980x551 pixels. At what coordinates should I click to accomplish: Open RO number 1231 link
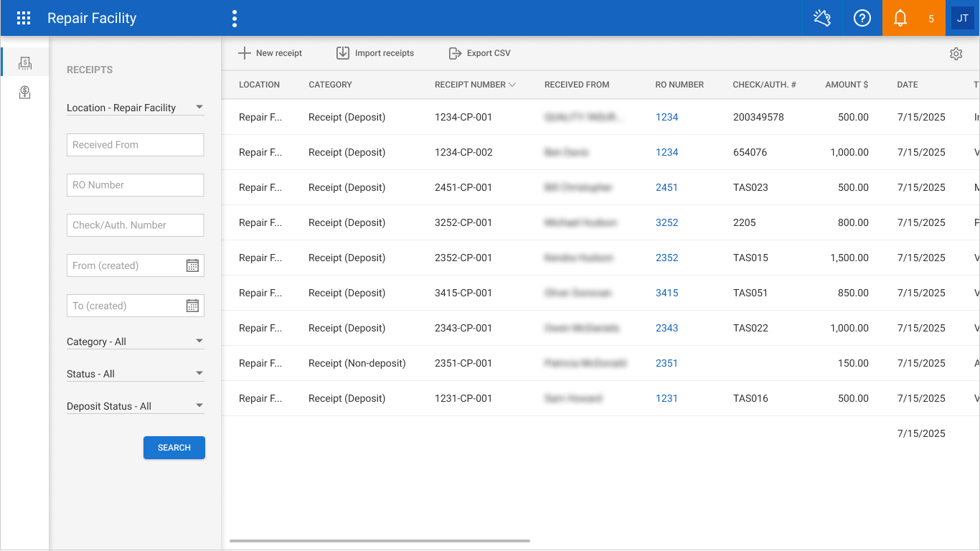pyautogui.click(x=666, y=398)
